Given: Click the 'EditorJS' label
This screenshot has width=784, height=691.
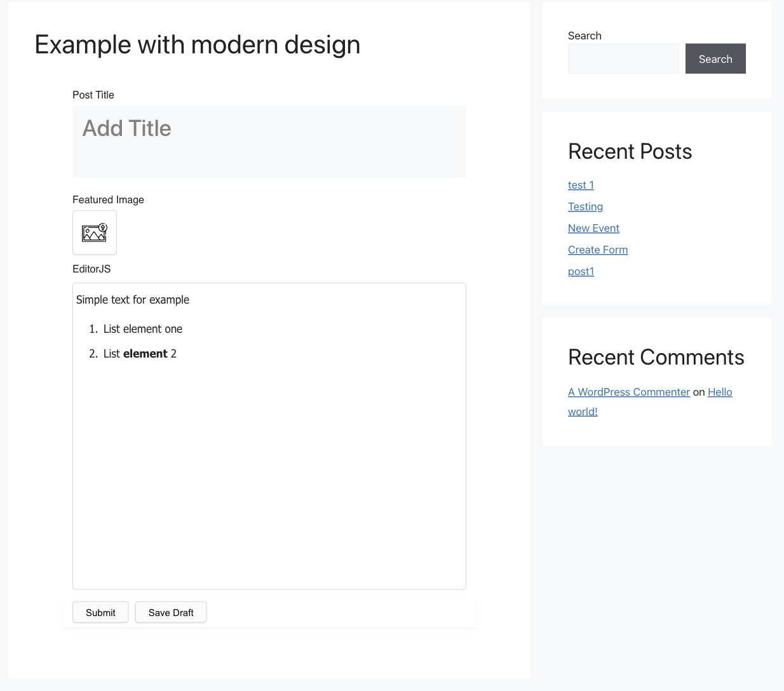Looking at the screenshot, I should point(91,269).
